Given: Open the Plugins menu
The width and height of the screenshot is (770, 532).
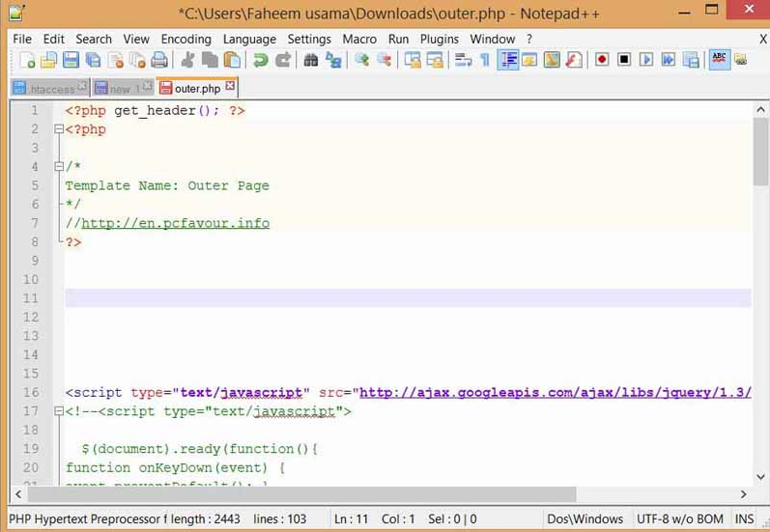Looking at the screenshot, I should [x=439, y=39].
